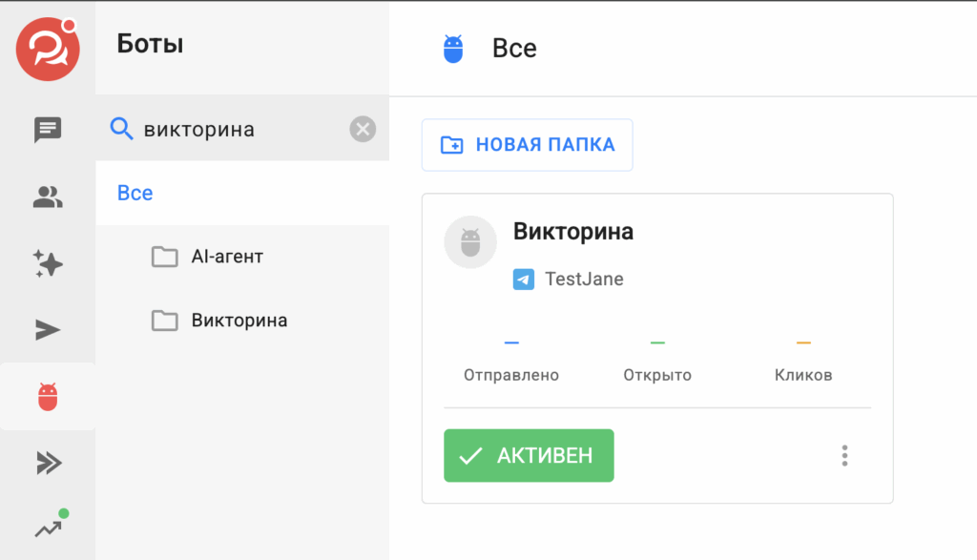Clear the search field with X icon
This screenshot has height=560, width=977.
coord(363,129)
